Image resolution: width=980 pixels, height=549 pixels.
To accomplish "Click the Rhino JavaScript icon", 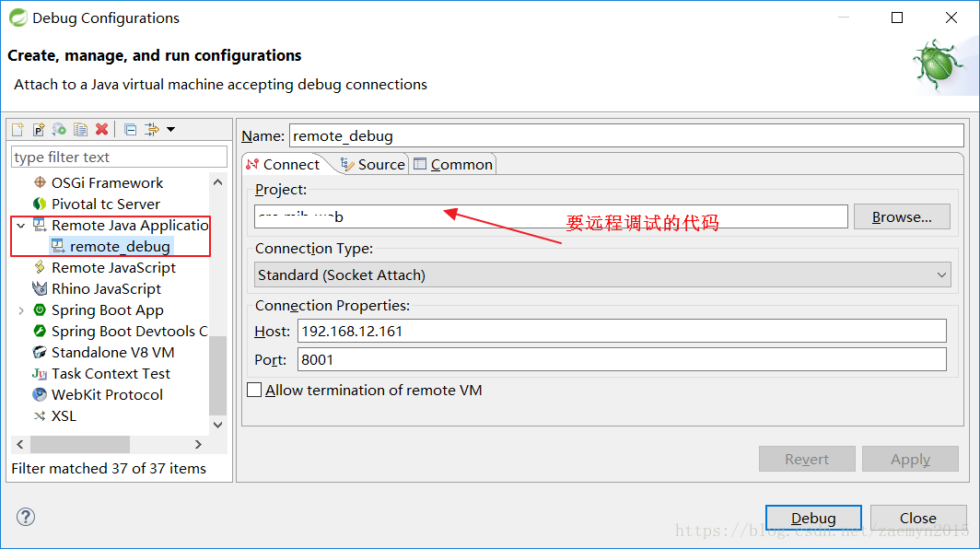I will (40, 289).
